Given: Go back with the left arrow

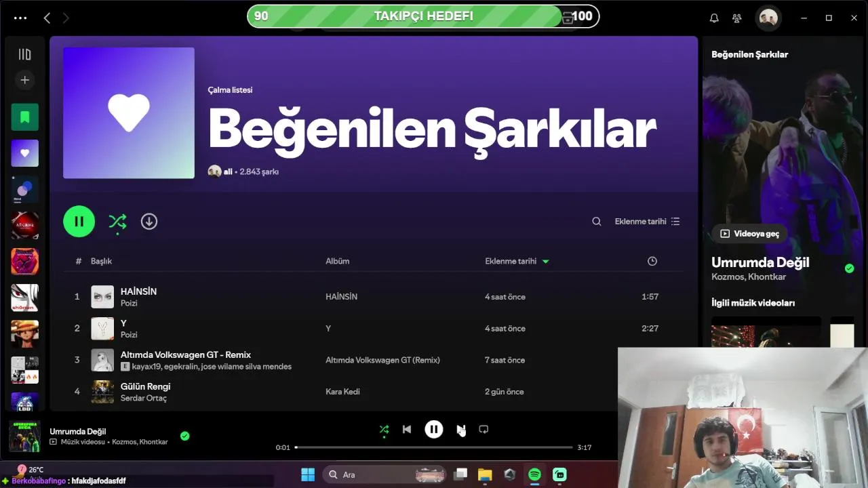Looking at the screenshot, I should point(47,18).
